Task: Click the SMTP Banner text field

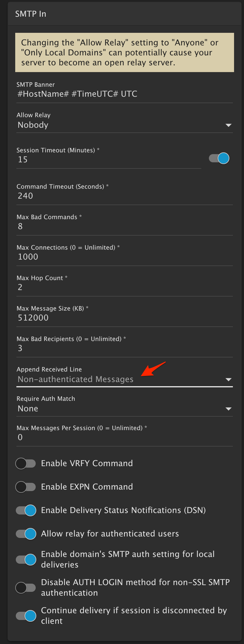Action: click(x=124, y=94)
